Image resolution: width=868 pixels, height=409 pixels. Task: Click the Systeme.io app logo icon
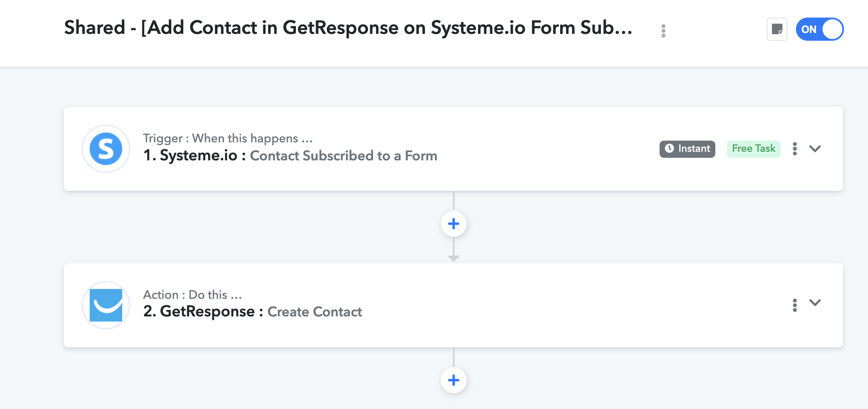[x=106, y=149]
